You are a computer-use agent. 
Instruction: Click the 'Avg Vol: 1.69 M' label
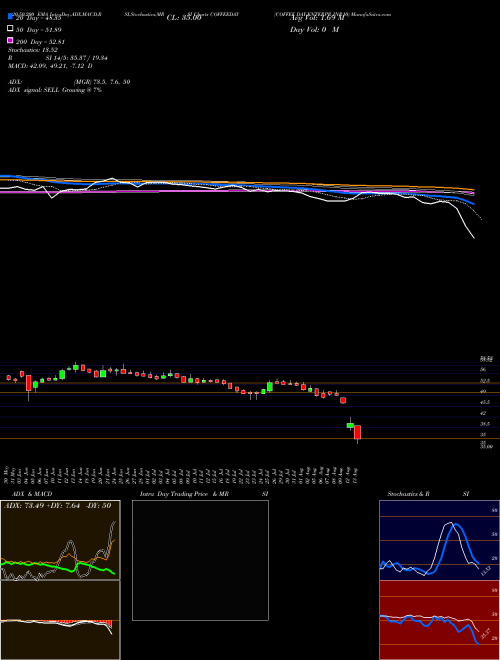(317, 18)
